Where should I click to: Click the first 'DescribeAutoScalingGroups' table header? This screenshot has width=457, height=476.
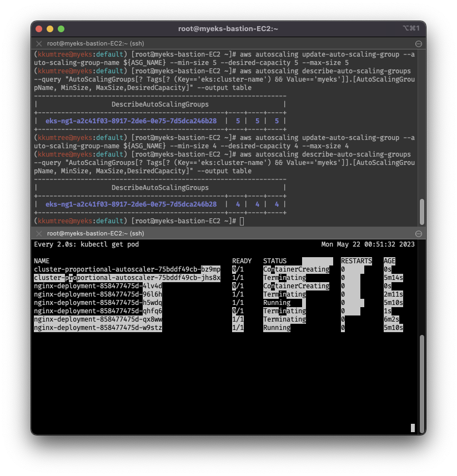point(160,104)
